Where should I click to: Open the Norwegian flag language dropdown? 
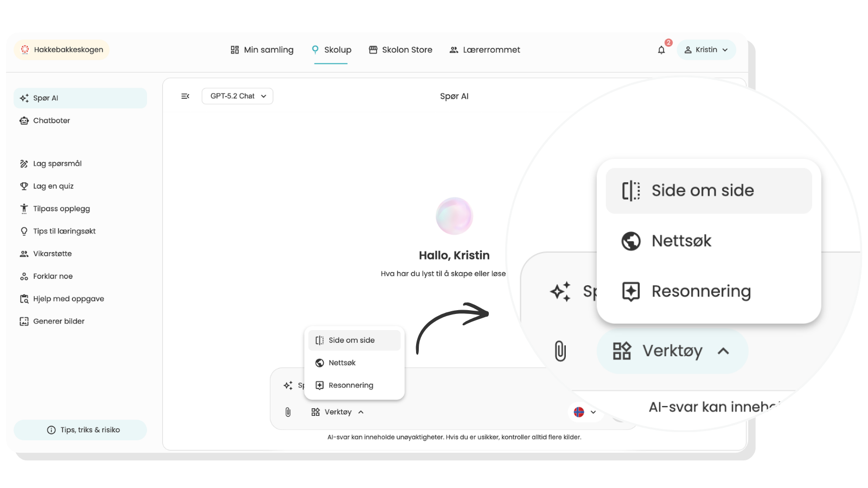click(x=585, y=412)
